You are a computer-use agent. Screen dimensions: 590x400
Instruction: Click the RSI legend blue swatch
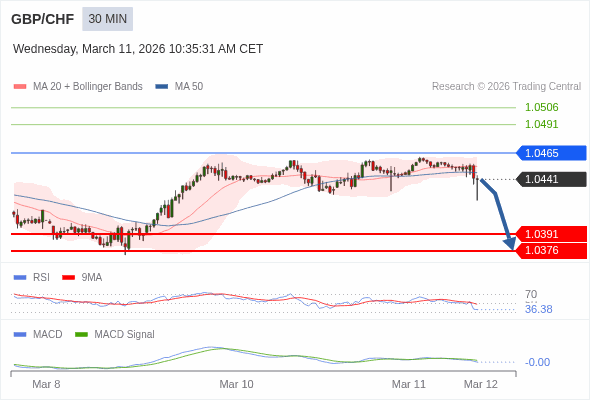tap(20, 278)
